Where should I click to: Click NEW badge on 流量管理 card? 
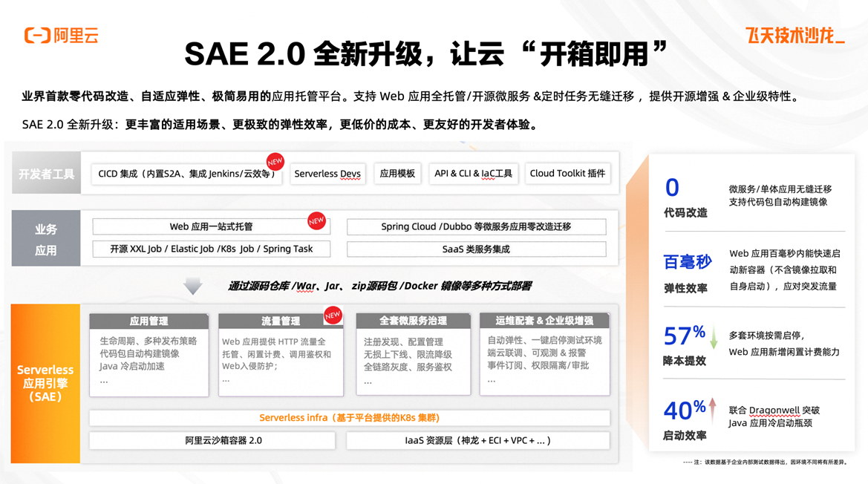pyautogui.click(x=333, y=315)
